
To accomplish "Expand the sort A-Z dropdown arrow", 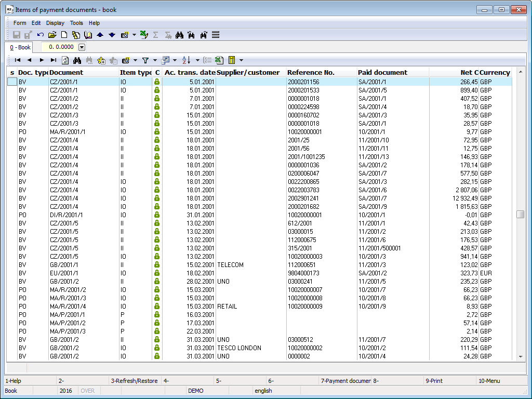I will (197, 60).
